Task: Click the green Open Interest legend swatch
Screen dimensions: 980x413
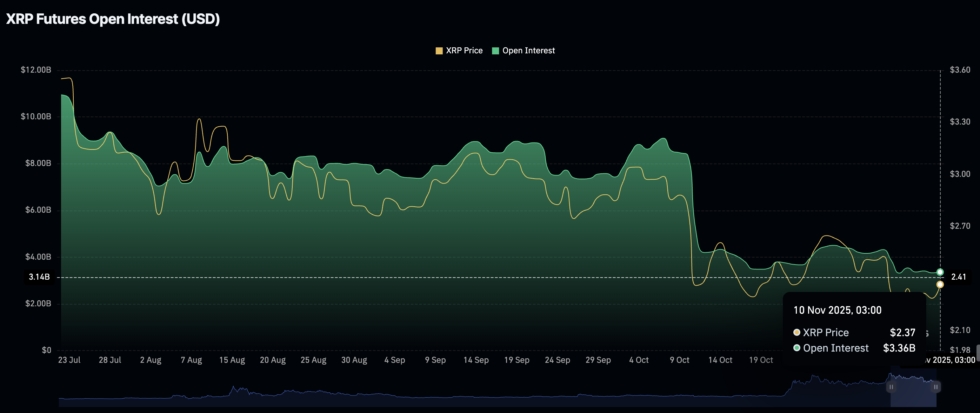Action: point(495,51)
